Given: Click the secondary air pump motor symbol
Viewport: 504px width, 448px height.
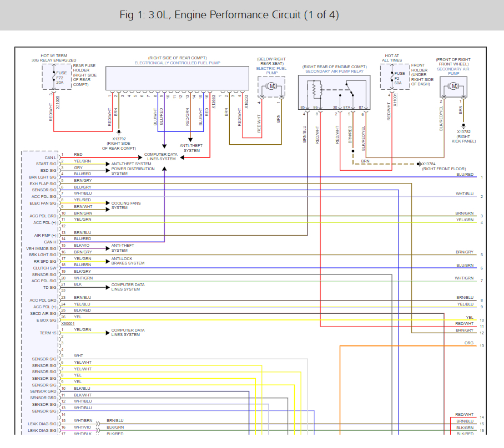Looking at the screenshot, I should (453, 86).
